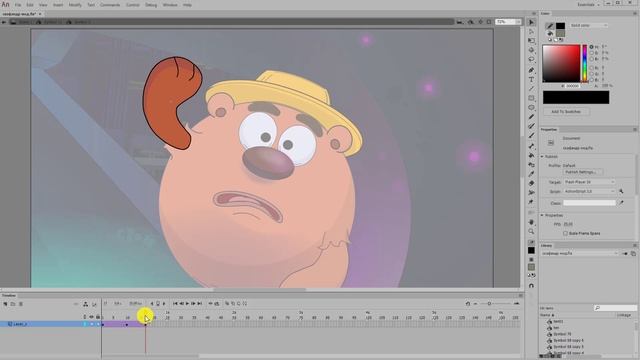Viewport: 640px width, 360px height.
Task: Toggle visibility of Layer_1
Action: tap(91, 324)
